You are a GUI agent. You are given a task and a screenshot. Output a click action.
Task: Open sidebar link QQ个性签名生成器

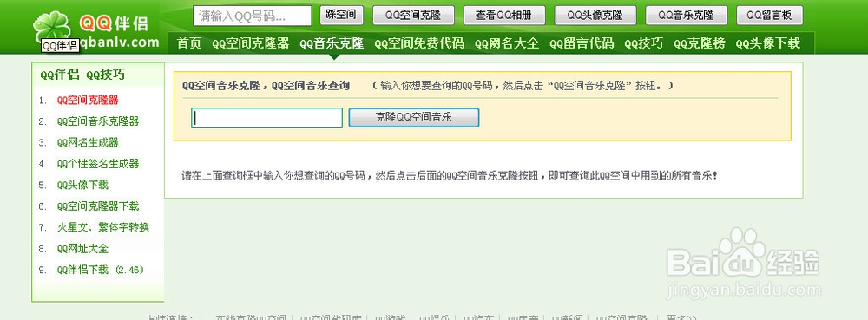(x=98, y=164)
